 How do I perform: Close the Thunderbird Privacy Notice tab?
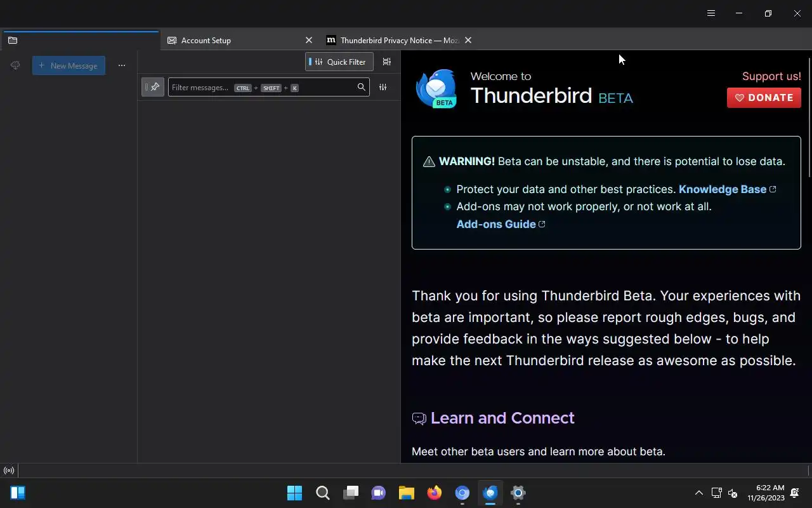[468, 40]
